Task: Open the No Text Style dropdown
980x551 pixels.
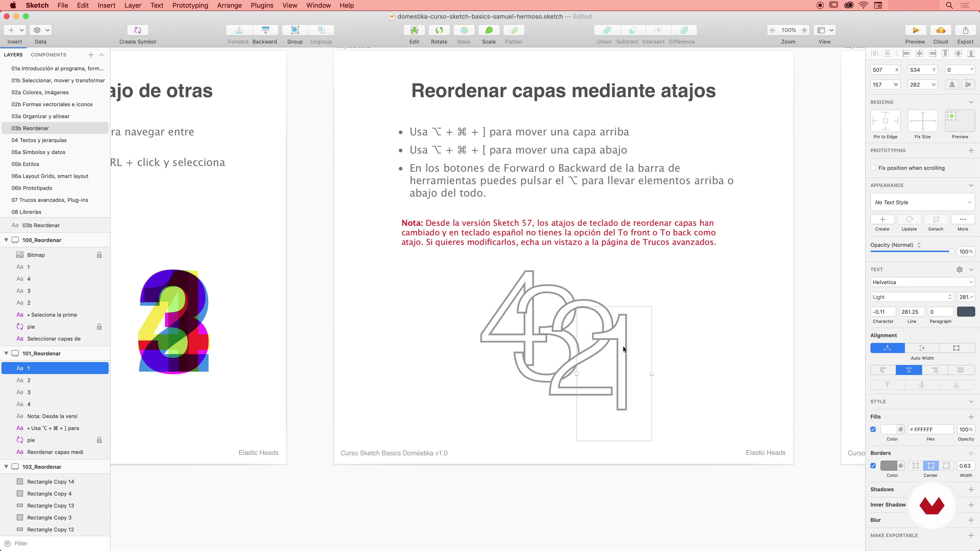Action: (923, 202)
